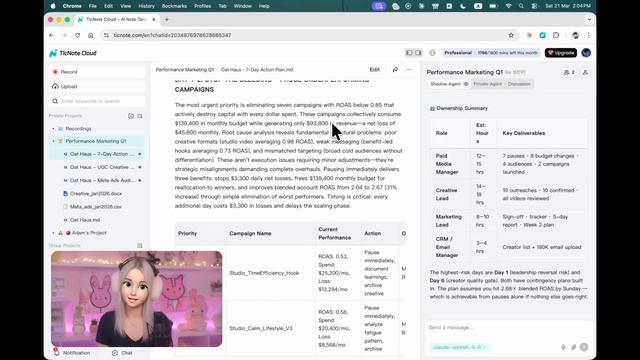Toggle the left sidebar layout icon

click(409, 53)
